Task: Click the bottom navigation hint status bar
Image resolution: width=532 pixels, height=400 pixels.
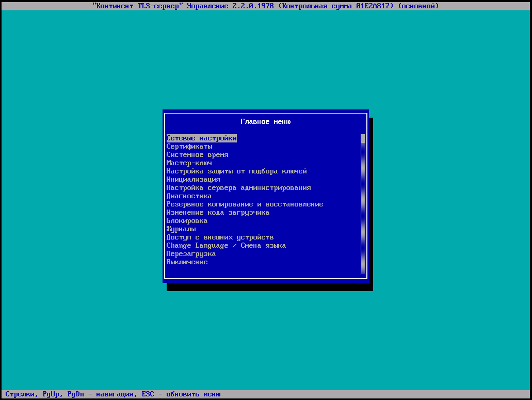Action: (266, 394)
